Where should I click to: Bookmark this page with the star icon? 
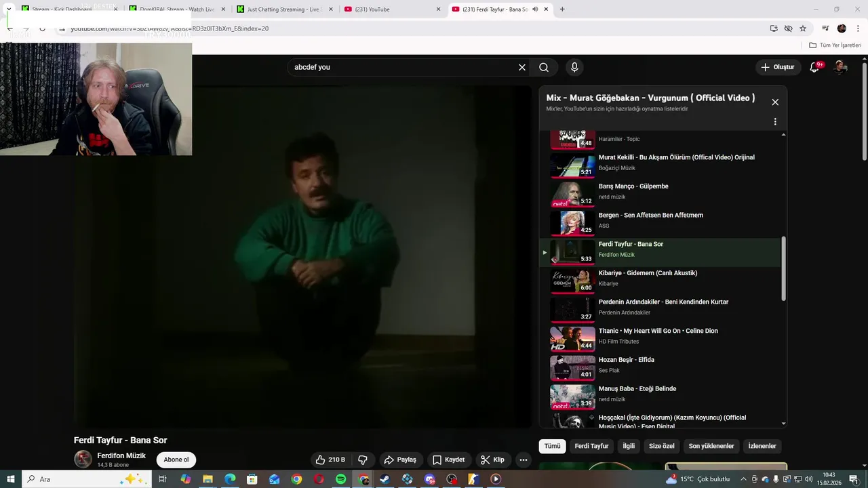click(x=803, y=28)
